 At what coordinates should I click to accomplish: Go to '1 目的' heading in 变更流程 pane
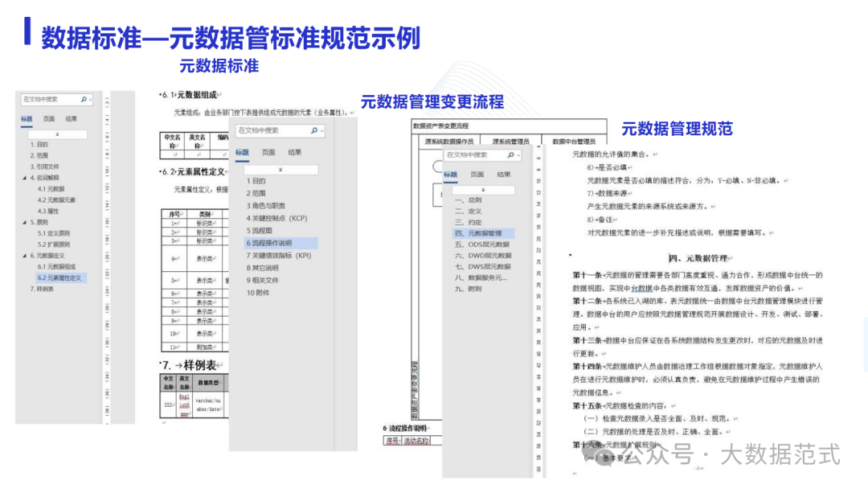pos(256,181)
